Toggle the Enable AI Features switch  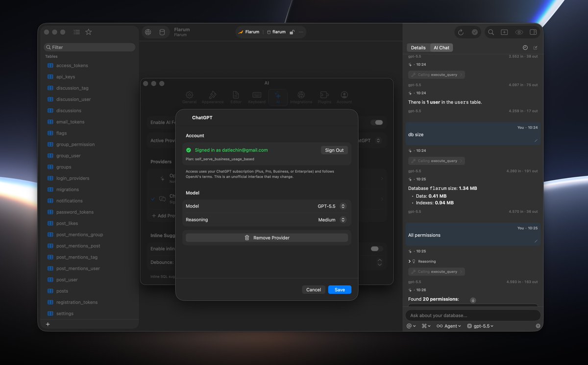pyautogui.click(x=377, y=122)
